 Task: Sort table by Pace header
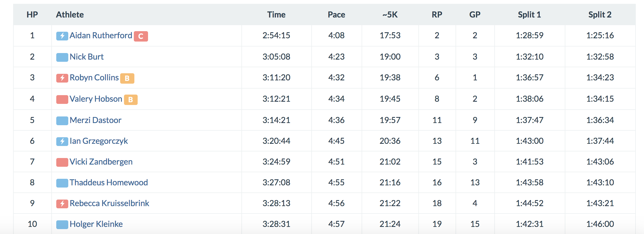pos(336,14)
